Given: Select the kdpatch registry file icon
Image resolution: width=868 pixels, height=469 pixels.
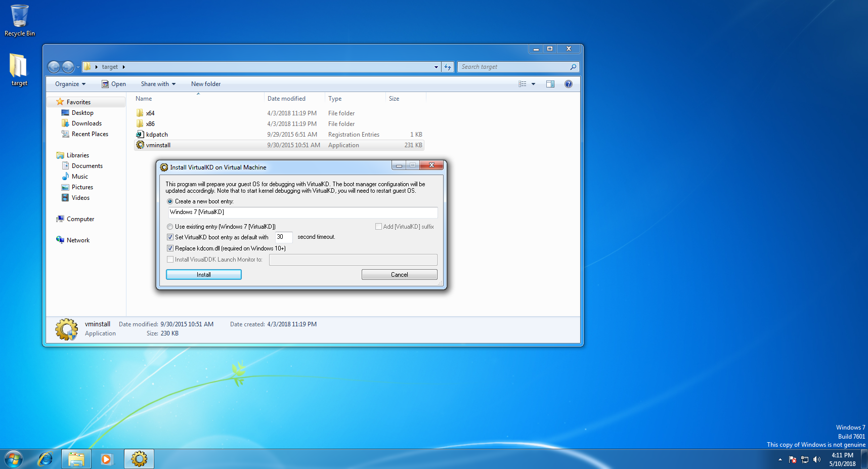Looking at the screenshot, I should click(140, 134).
